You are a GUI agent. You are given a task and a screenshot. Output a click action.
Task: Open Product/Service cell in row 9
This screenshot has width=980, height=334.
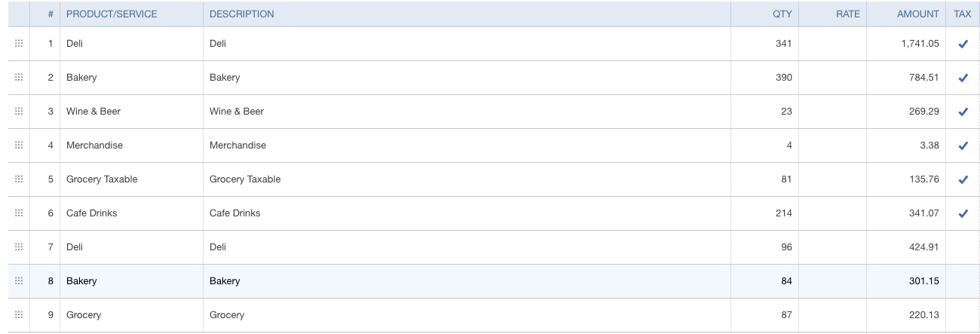[131, 315]
